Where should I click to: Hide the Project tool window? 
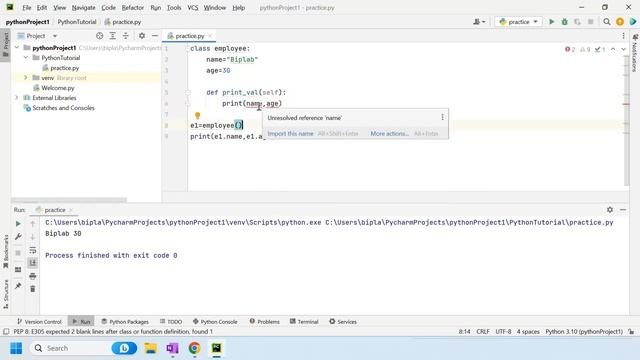[155, 36]
